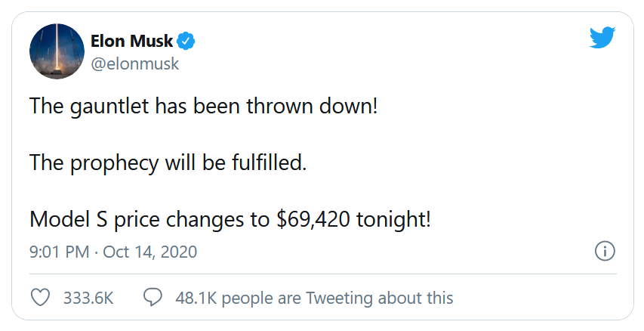Viewport: 644px width, 331px height.
Task: Click the line "The gauntlet has been thrown down!"
Action: [203, 105]
